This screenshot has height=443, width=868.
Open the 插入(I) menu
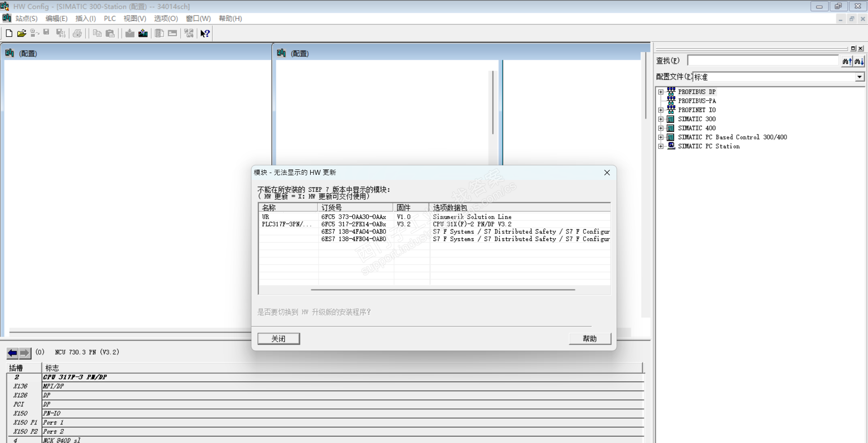(x=86, y=19)
